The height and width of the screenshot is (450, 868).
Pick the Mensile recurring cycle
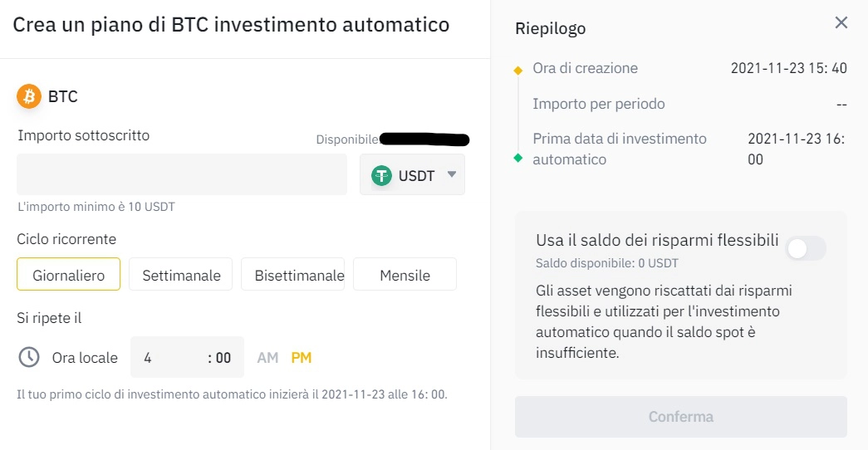click(405, 275)
